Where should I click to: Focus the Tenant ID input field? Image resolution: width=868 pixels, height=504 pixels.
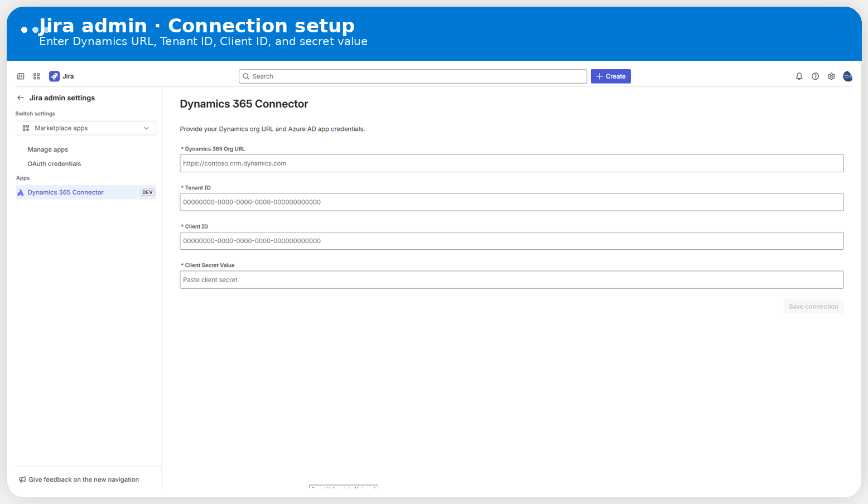[x=512, y=202]
